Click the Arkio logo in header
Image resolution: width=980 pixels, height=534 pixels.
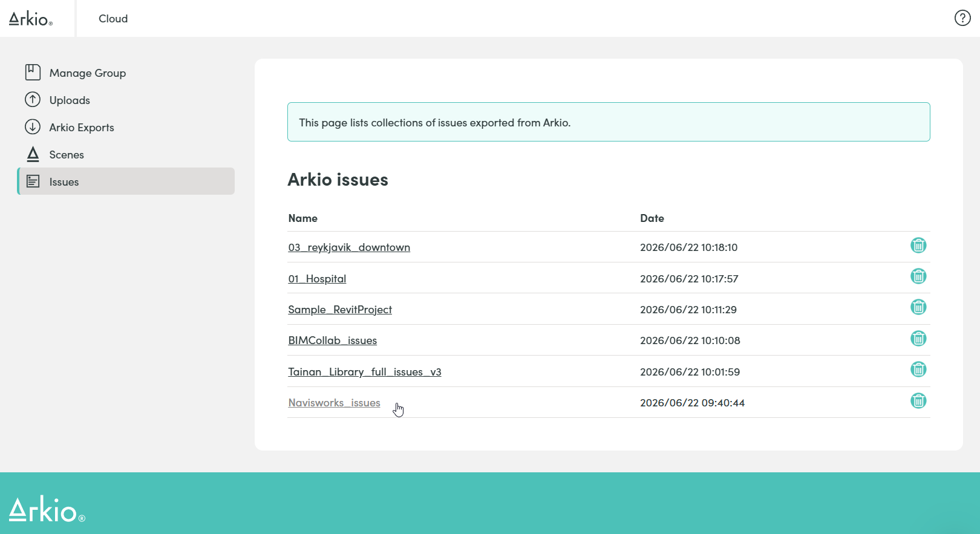click(31, 19)
